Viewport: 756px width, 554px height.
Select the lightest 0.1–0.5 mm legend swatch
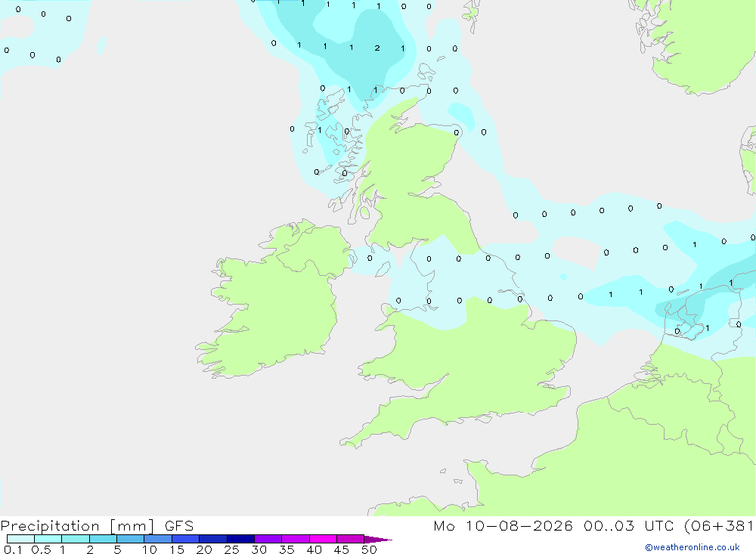point(20,539)
